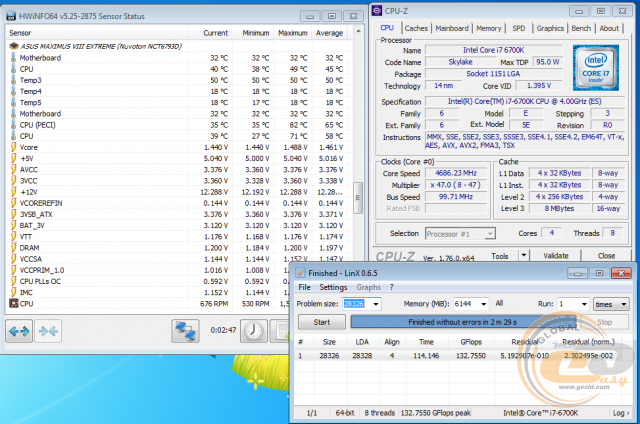Click the voltage bolt icon beside Vcore
This screenshot has width=640, height=424.
point(13,147)
